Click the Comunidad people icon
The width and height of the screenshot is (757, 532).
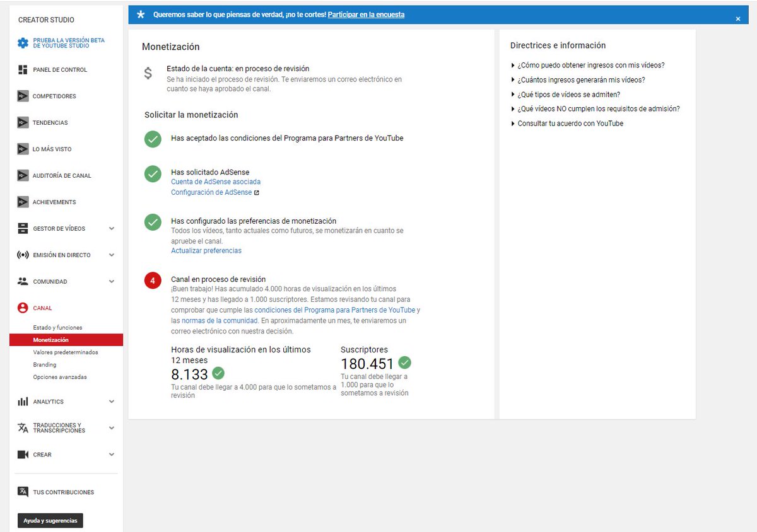click(23, 282)
